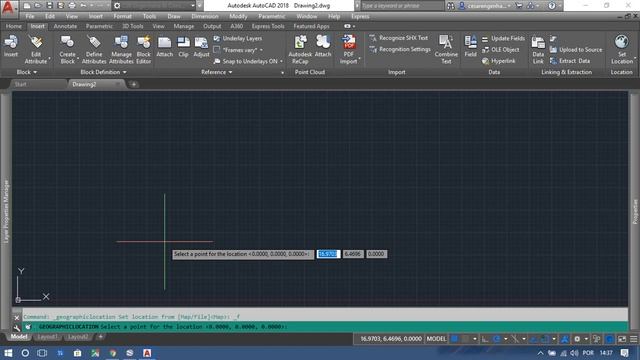This screenshot has height=360, width=640.
Task: Click the AutoCAD icon in the taskbar
Action: [147, 353]
